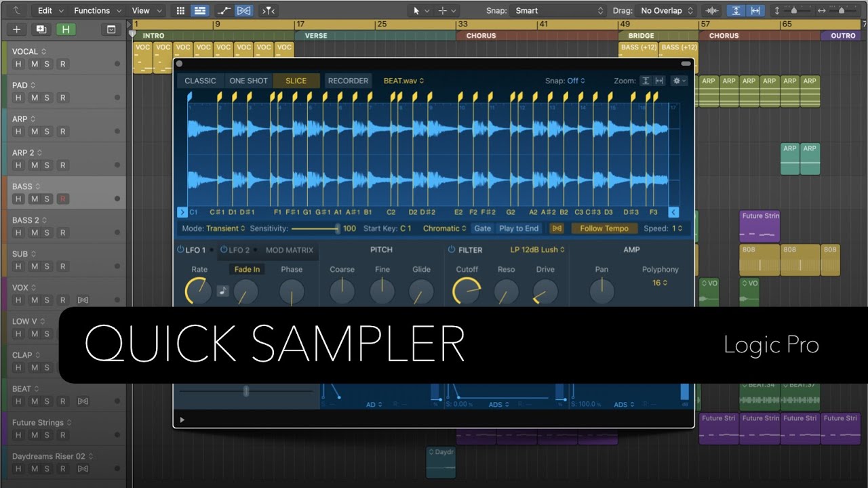Toggle the yellow Flex button in Quick Sampler
This screenshot has width=868, height=488.
(557, 228)
